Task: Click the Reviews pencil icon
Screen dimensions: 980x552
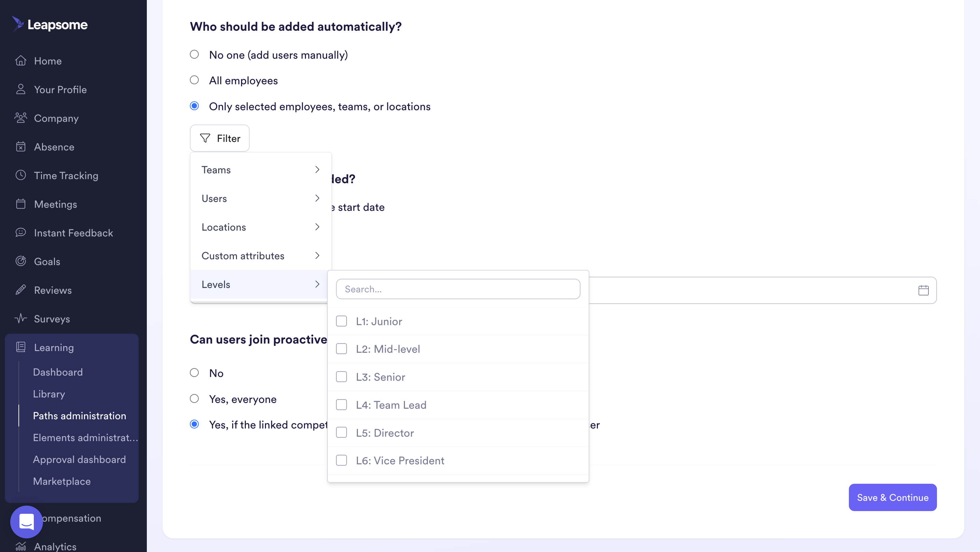Action: (x=20, y=290)
